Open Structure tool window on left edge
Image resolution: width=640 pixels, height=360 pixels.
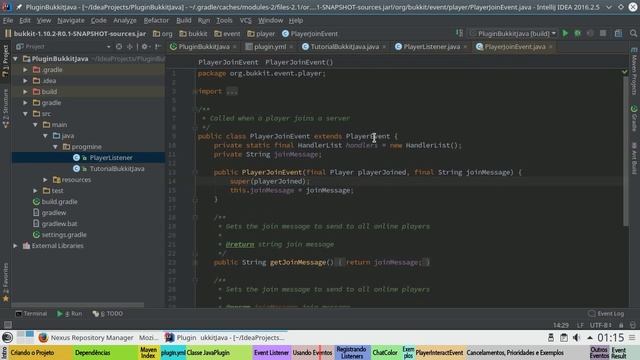pos(5,108)
